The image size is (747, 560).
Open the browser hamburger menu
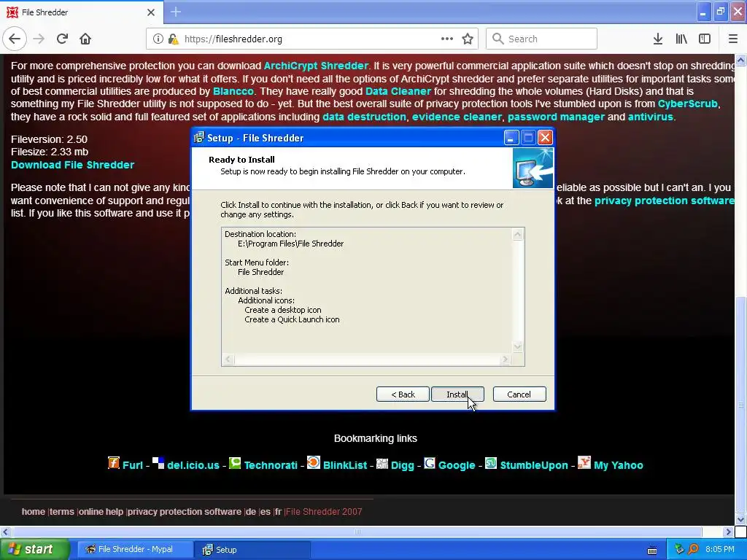732,39
